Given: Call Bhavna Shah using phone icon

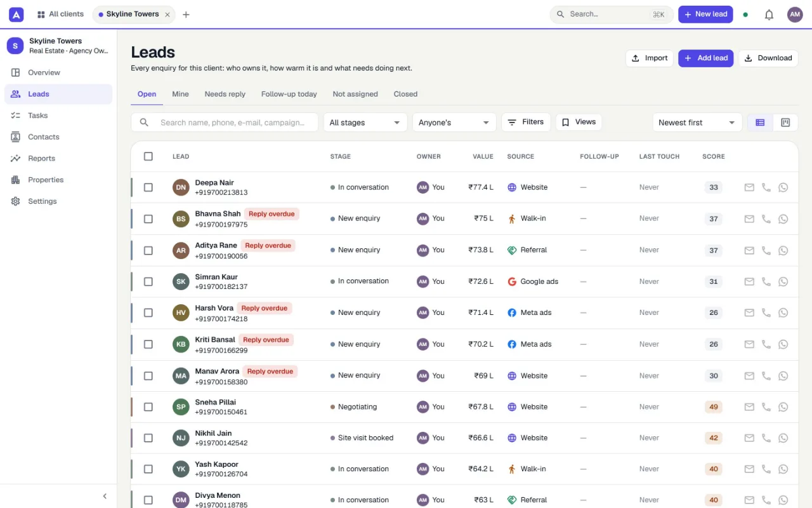Looking at the screenshot, I should click(766, 219).
